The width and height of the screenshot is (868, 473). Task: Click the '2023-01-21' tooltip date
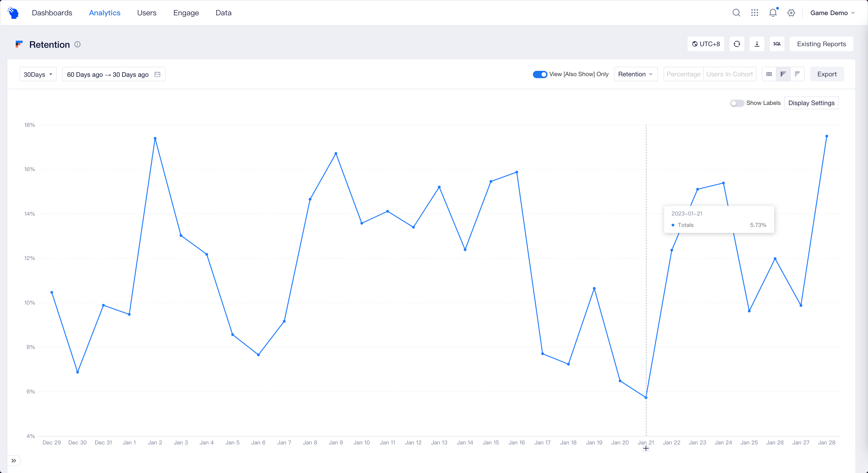pos(687,213)
